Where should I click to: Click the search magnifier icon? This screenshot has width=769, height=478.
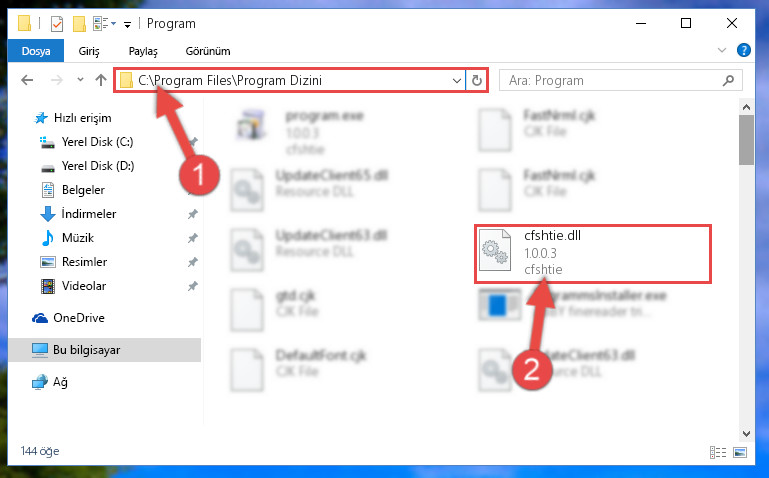click(x=728, y=80)
